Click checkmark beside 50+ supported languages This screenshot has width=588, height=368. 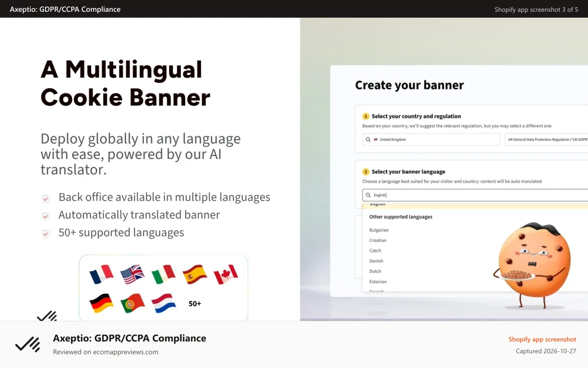tap(46, 234)
